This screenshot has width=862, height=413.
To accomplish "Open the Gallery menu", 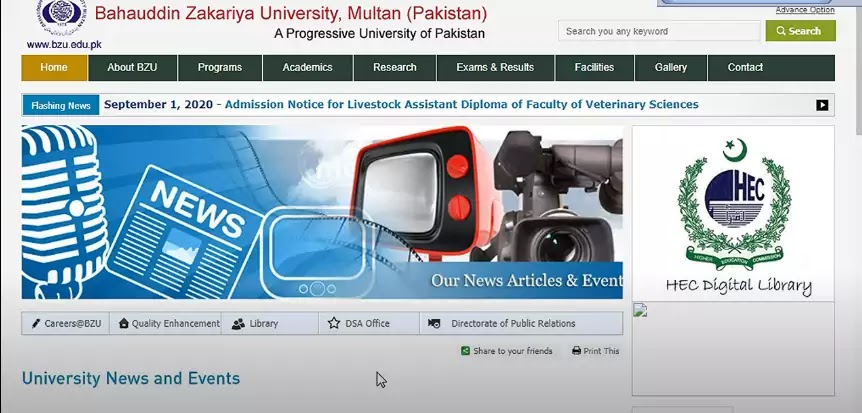I will click(671, 68).
